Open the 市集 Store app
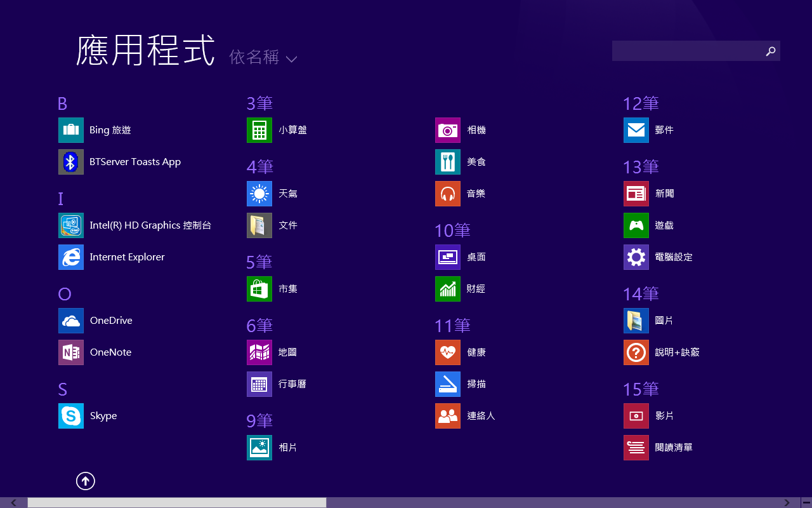The image size is (812, 508). [259, 289]
